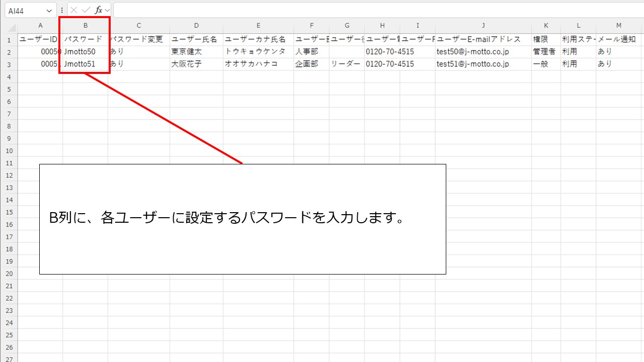The image size is (644, 362).
Task: Select row 3 header
Action: pyautogui.click(x=9, y=64)
